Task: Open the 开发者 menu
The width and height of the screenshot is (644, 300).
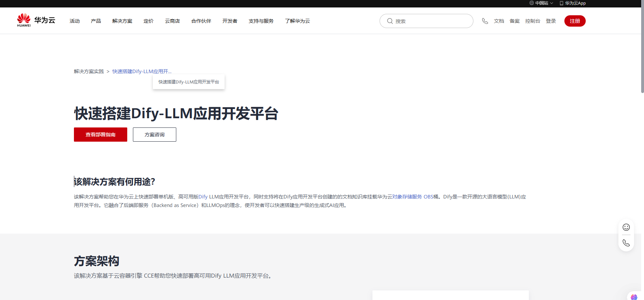Action: point(230,21)
